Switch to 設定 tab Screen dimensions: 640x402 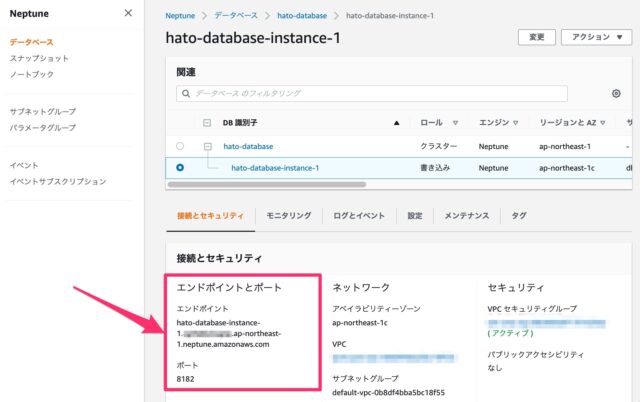(x=415, y=215)
